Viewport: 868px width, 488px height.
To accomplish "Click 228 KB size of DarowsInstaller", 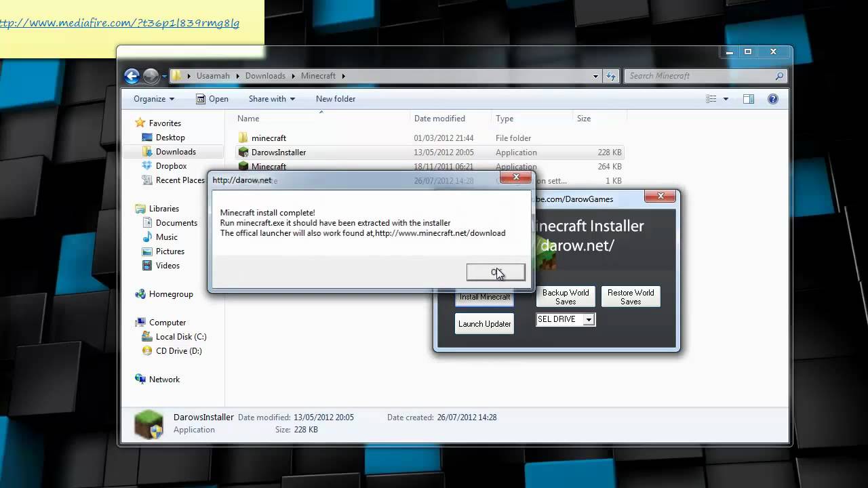I will point(609,152).
